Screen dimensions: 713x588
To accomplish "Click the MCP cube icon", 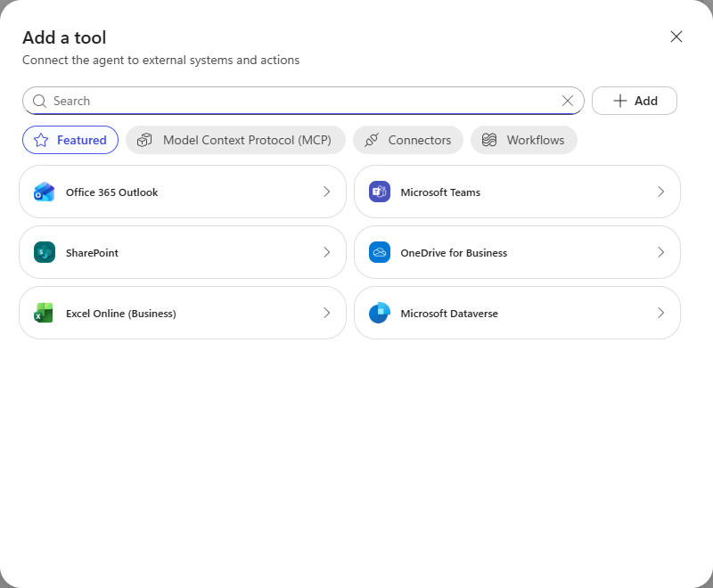I will 144,140.
